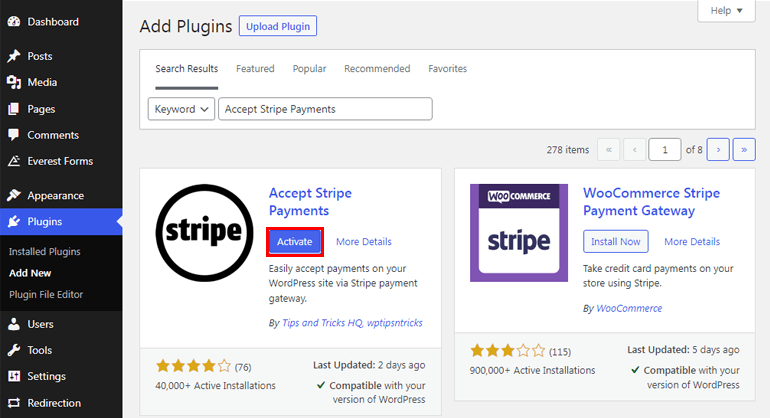Click the Comments bubble icon
Image resolution: width=770 pixels, height=418 pixels.
tap(14, 135)
